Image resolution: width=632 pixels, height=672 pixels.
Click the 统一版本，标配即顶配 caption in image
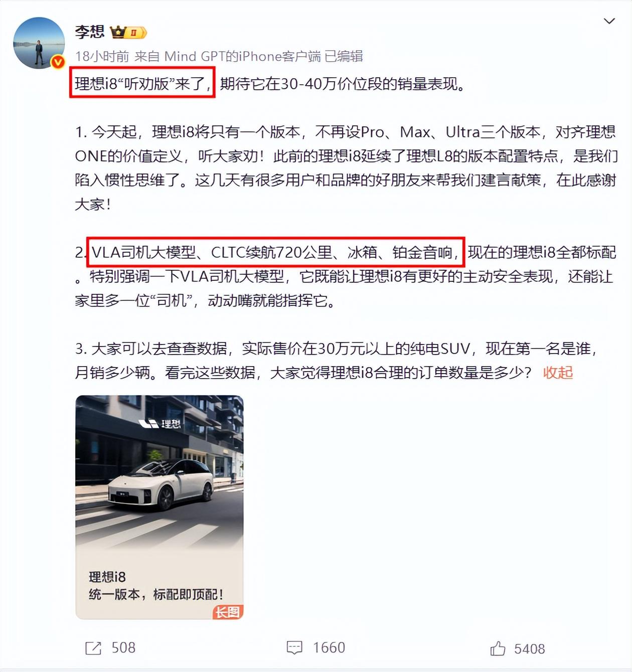(x=156, y=595)
